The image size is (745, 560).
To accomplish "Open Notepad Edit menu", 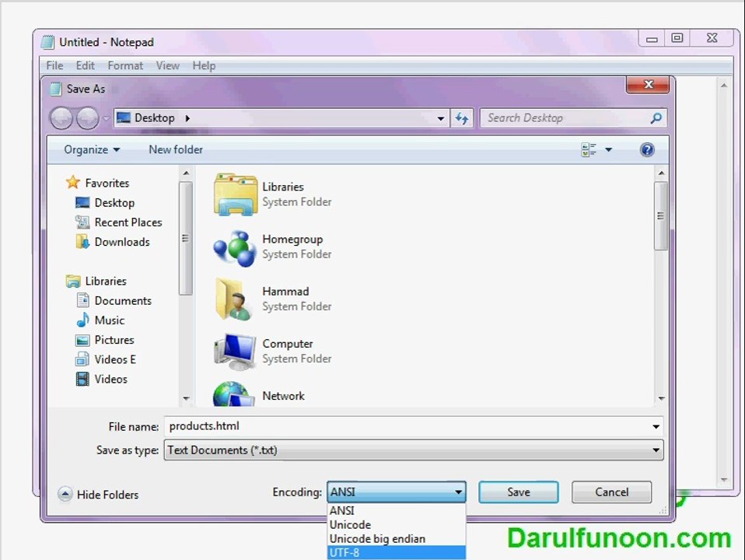I will [85, 65].
